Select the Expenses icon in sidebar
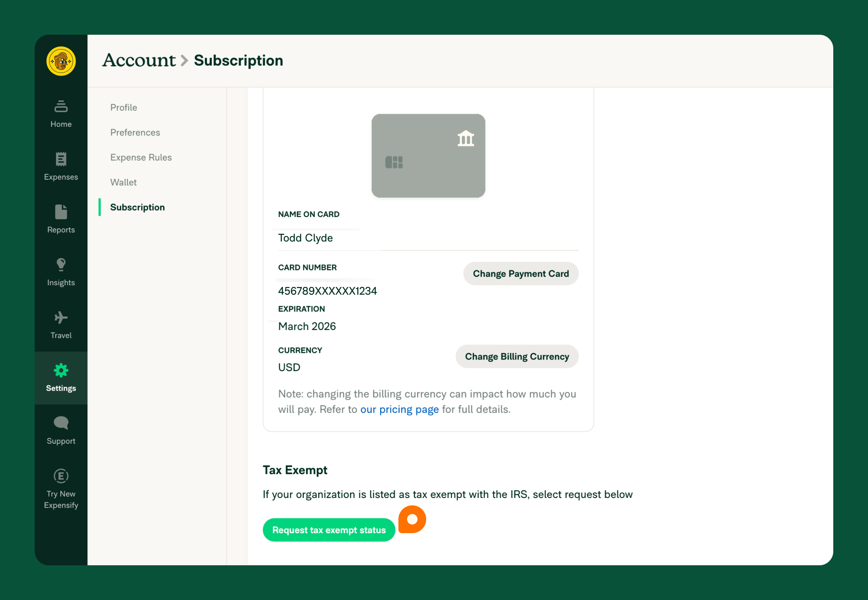 tap(61, 166)
